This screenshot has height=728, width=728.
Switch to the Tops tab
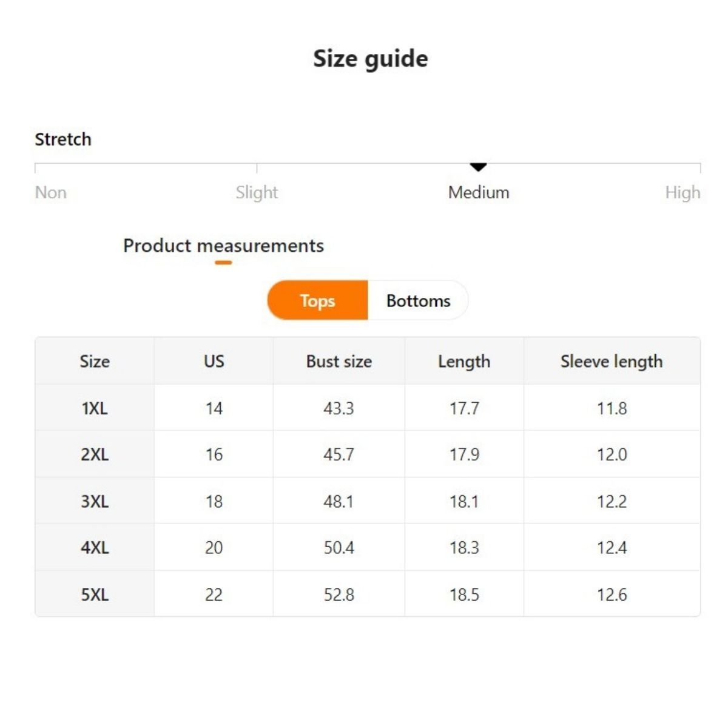coord(317,300)
